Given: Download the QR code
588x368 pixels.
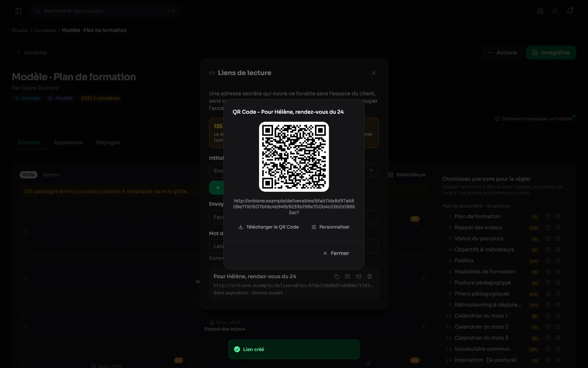Looking at the screenshot, I should click(x=269, y=227).
